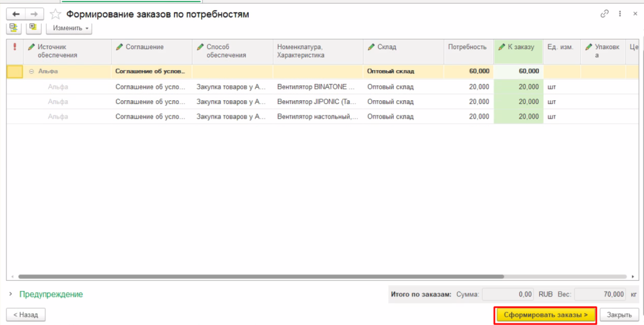Click the Закрыть button
This screenshot has width=644, height=325.
[x=619, y=314]
